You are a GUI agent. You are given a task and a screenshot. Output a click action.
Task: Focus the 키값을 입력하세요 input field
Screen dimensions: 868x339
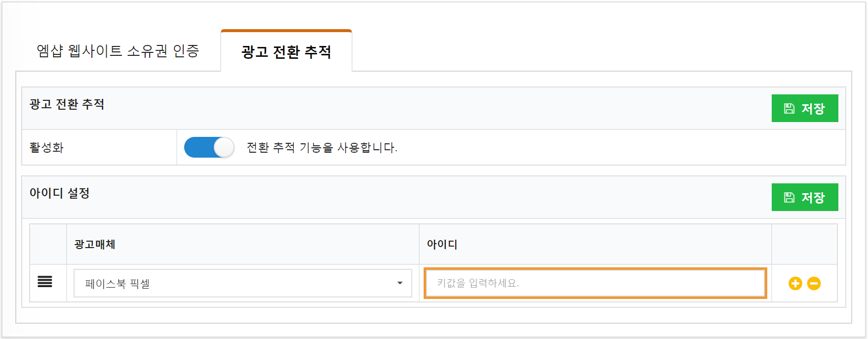pyautogui.click(x=595, y=283)
